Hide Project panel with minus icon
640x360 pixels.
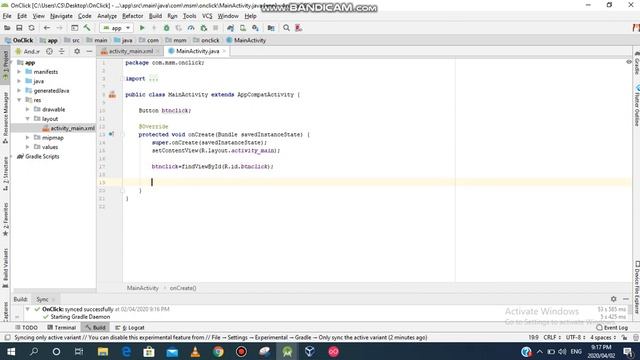tap(89, 51)
